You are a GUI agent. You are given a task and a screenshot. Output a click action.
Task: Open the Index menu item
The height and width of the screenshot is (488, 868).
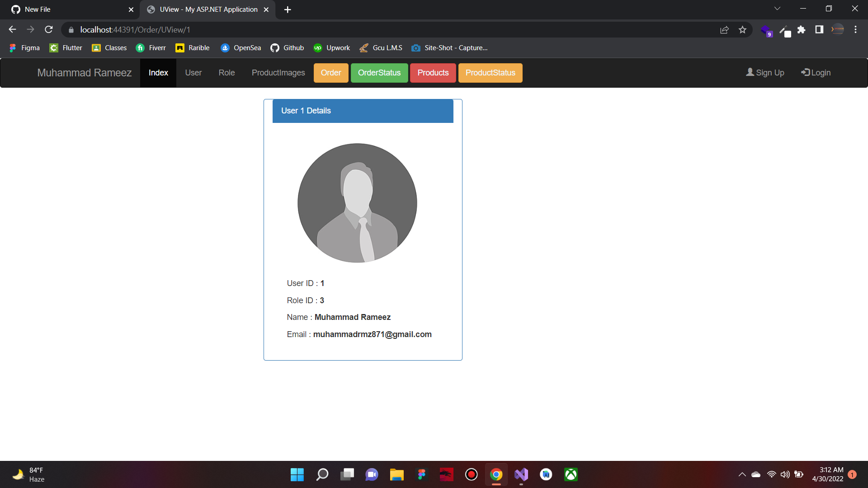158,72
